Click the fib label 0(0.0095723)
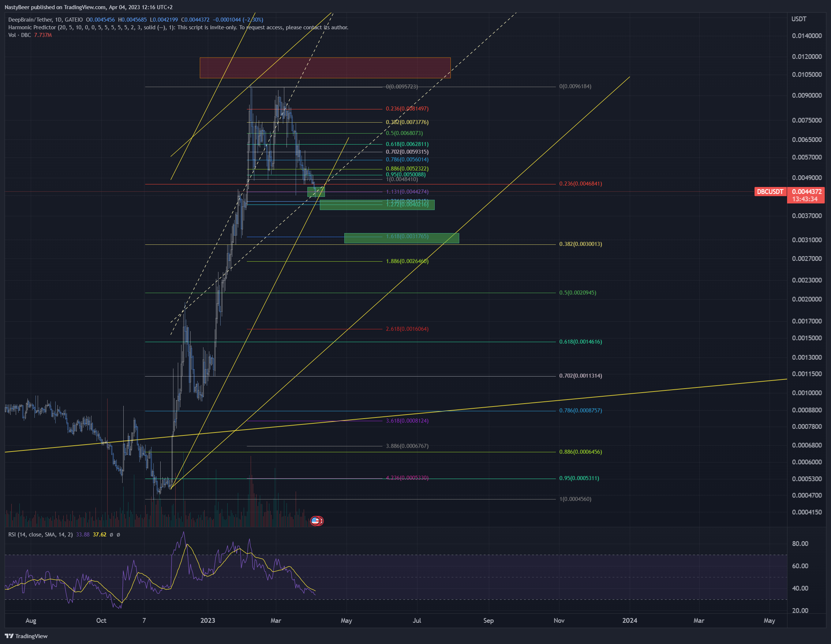The image size is (831, 644). (402, 87)
